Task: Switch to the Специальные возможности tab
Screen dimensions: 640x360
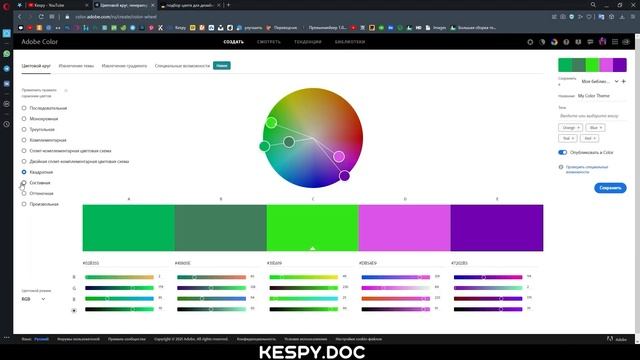Action: (182, 66)
